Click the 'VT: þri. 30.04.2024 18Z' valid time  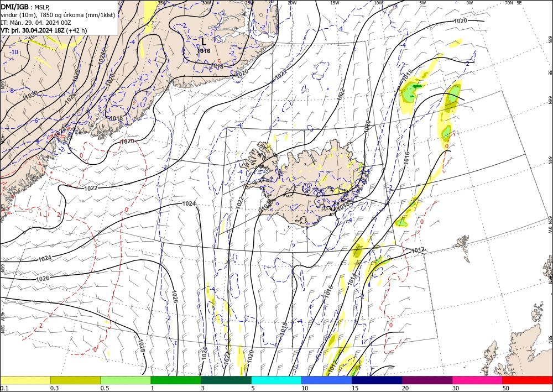(33, 30)
